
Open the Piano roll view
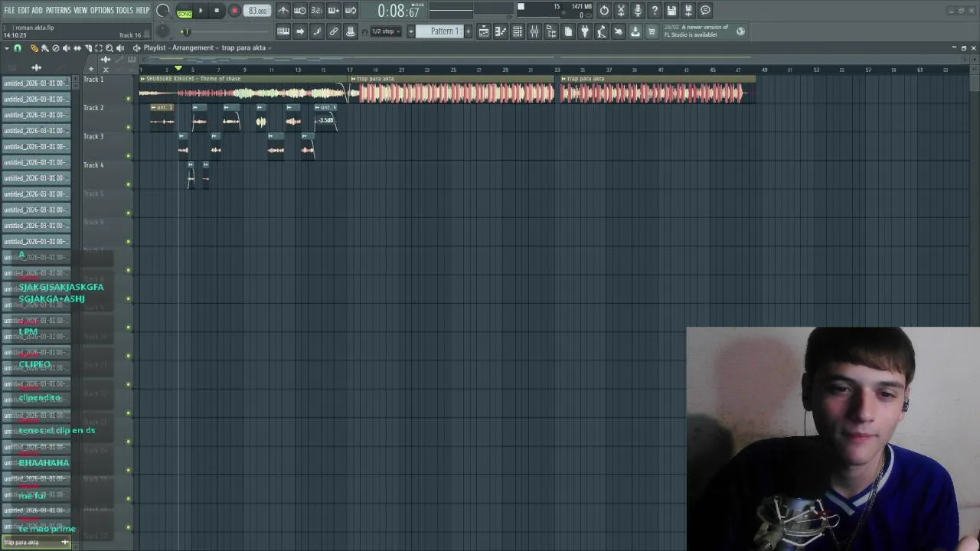click(x=501, y=31)
